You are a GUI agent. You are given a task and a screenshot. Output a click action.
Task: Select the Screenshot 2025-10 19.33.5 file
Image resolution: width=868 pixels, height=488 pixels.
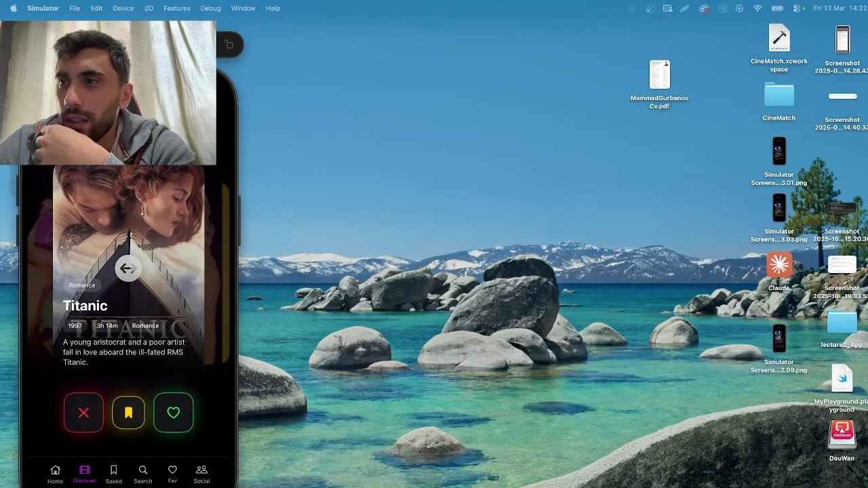pos(842,277)
